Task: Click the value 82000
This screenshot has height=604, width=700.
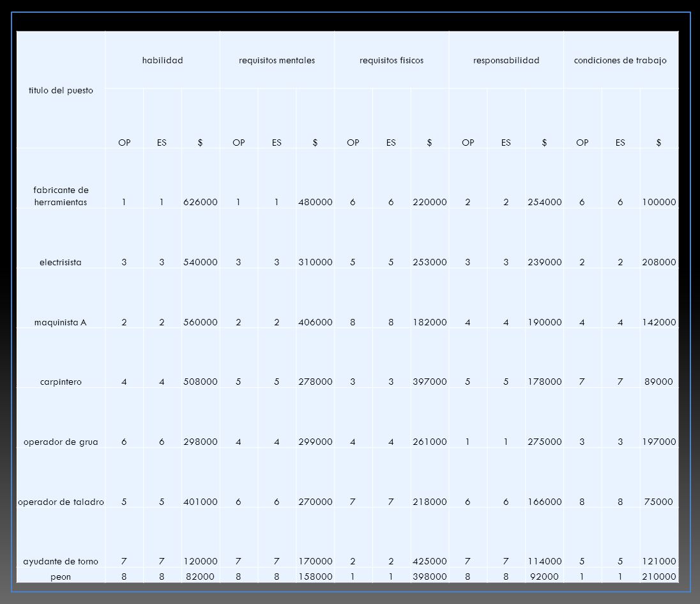Action: [200, 577]
